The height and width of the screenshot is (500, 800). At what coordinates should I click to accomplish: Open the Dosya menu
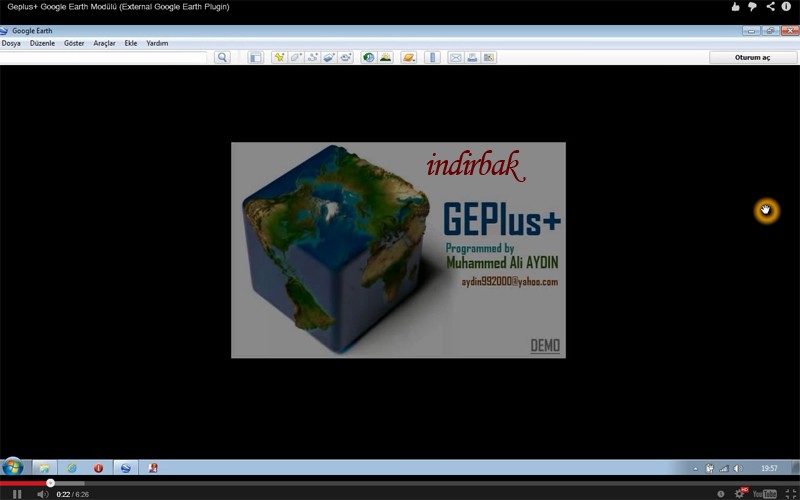11,43
